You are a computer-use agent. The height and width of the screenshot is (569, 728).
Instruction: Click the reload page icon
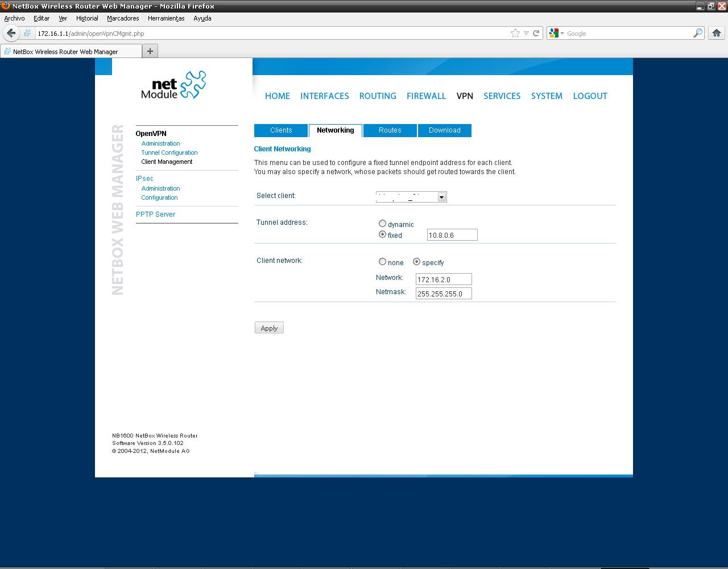[x=536, y=33]
